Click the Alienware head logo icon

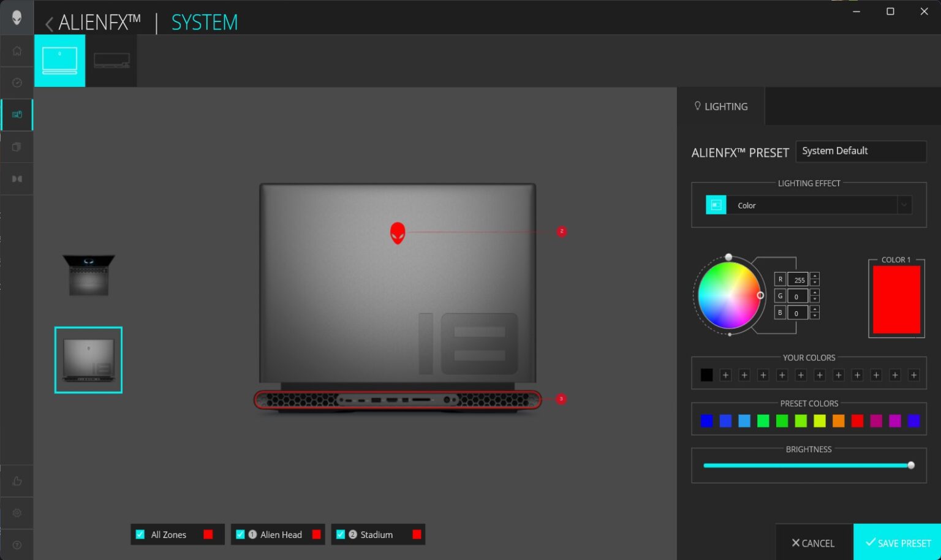point(17,18)
